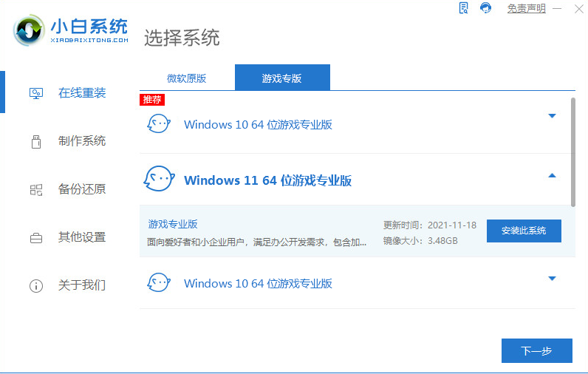Click the 在线重装 monitor icon
The width and height of the screenshot is (588, 374).
tap(36, 93)
